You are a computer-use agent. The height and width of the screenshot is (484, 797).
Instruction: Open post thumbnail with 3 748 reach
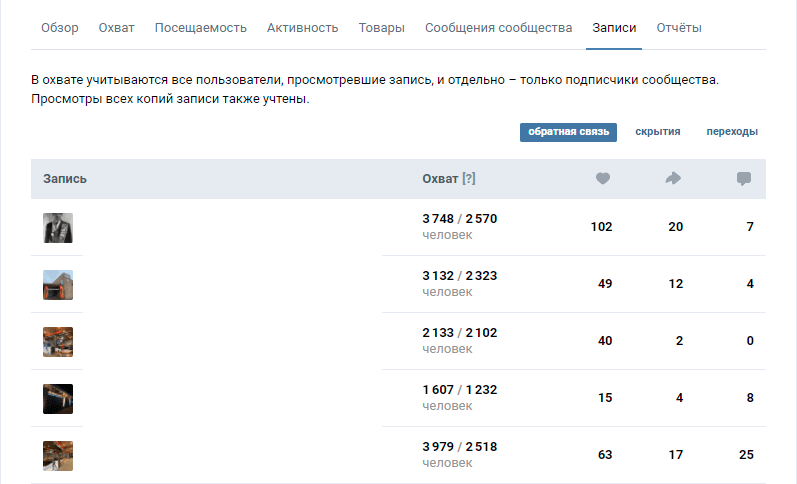tap(58, 228)
